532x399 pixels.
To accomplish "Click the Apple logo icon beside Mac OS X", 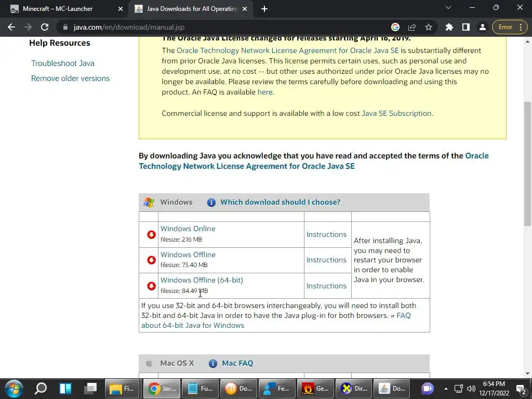I will click(149, 363).
